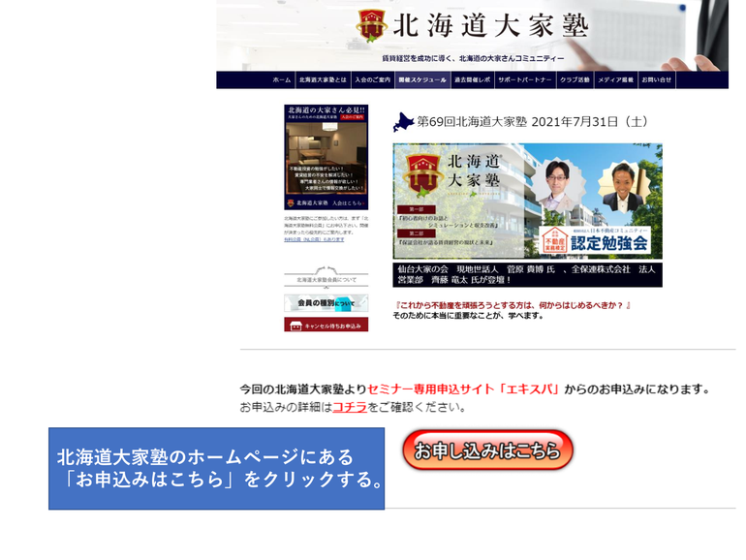Image resolution: width=746 pixels, height=560 pixels.
Task: Click the red セミナー専用申込サイト「エキスパ」 text
Action: 464,389
